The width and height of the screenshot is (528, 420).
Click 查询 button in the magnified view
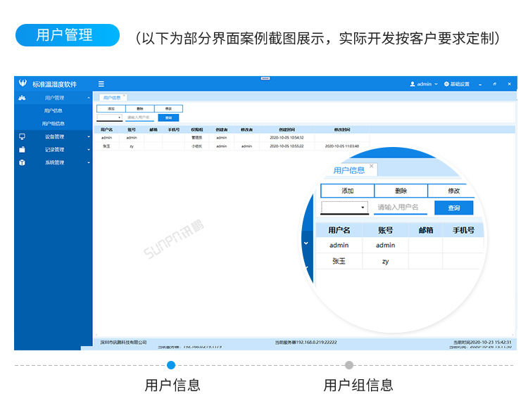pos(453,208)
